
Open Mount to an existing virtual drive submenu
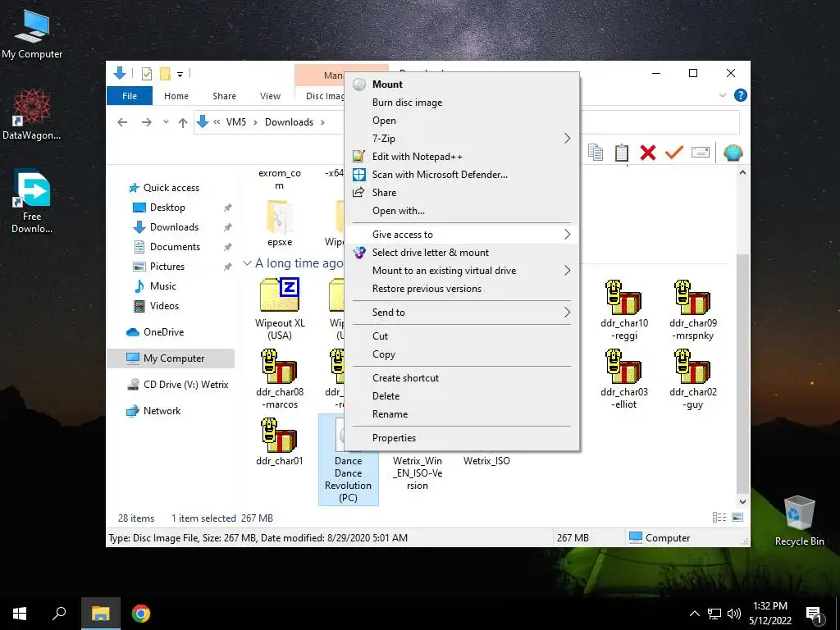[x=461, y=271]
